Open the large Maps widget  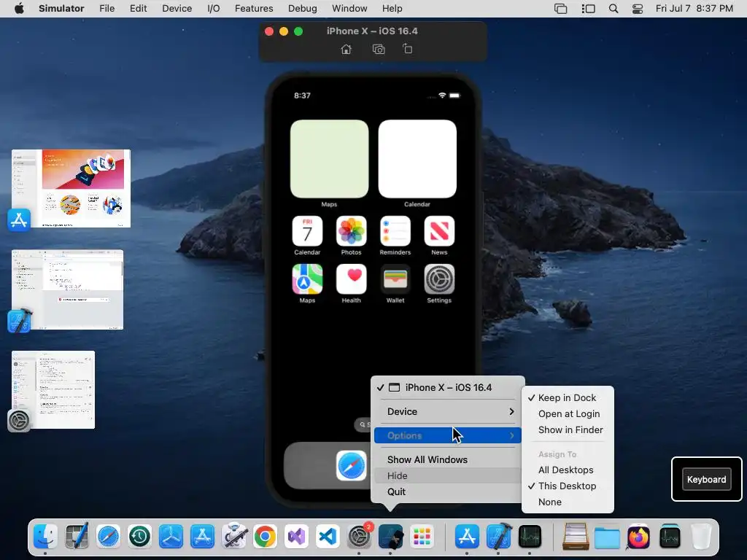coord(329,159)
